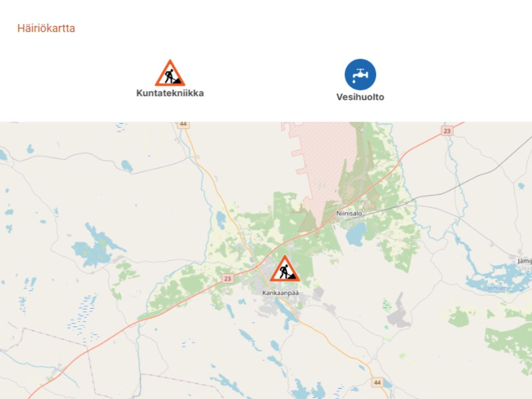
Task: Open the Häiriökartta heading link
Action: [x=46, y=28]
